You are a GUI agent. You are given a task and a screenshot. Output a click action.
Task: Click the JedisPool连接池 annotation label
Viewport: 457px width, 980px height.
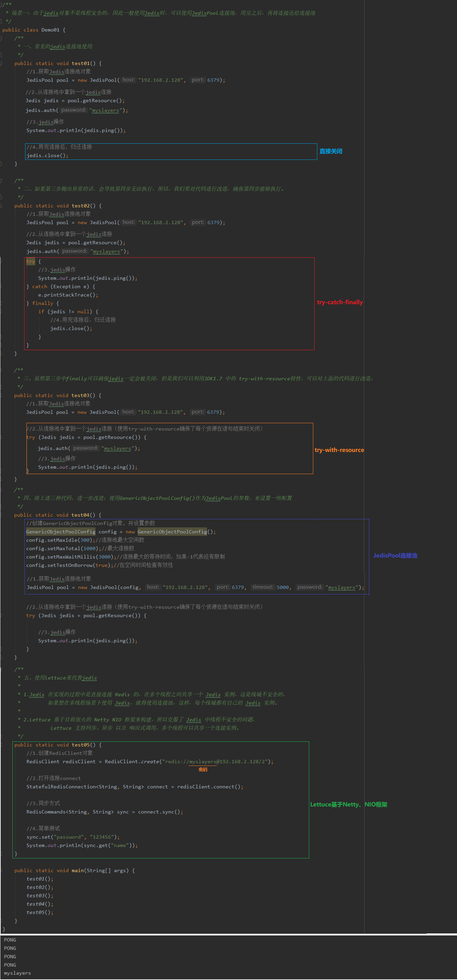395,556
